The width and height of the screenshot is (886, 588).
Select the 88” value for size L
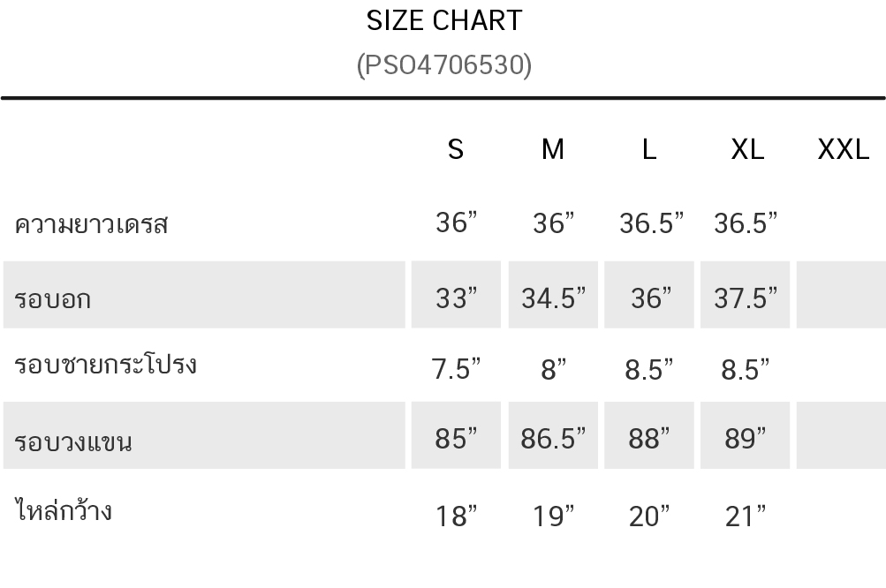point(649,438)
